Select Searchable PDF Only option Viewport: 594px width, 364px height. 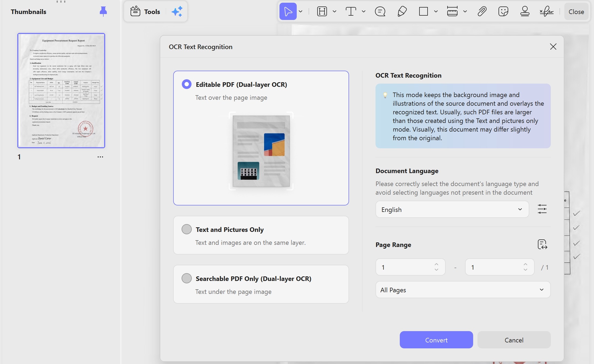tap(261, 284)
